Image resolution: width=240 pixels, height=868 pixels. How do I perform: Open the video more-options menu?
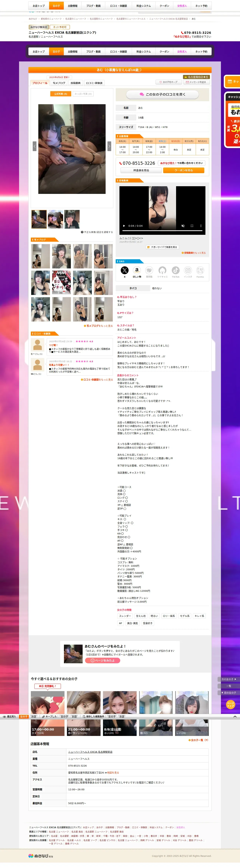[x=201, y=226]
